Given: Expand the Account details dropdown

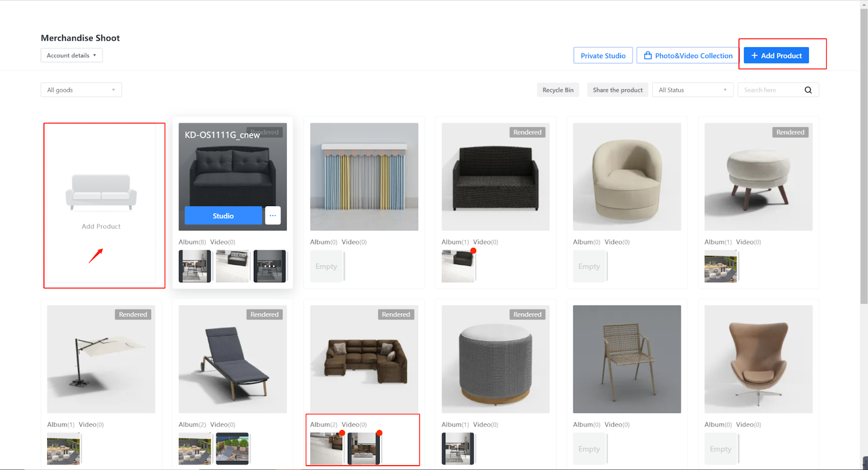Looking at the screenshot, I should [x=72, y=55].
